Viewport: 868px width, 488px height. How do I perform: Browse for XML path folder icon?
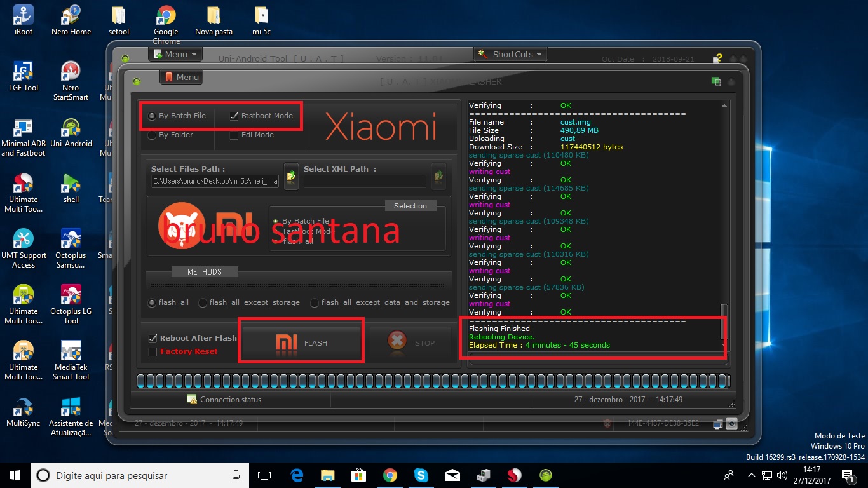pyautogui.click(x=438, y=175)
